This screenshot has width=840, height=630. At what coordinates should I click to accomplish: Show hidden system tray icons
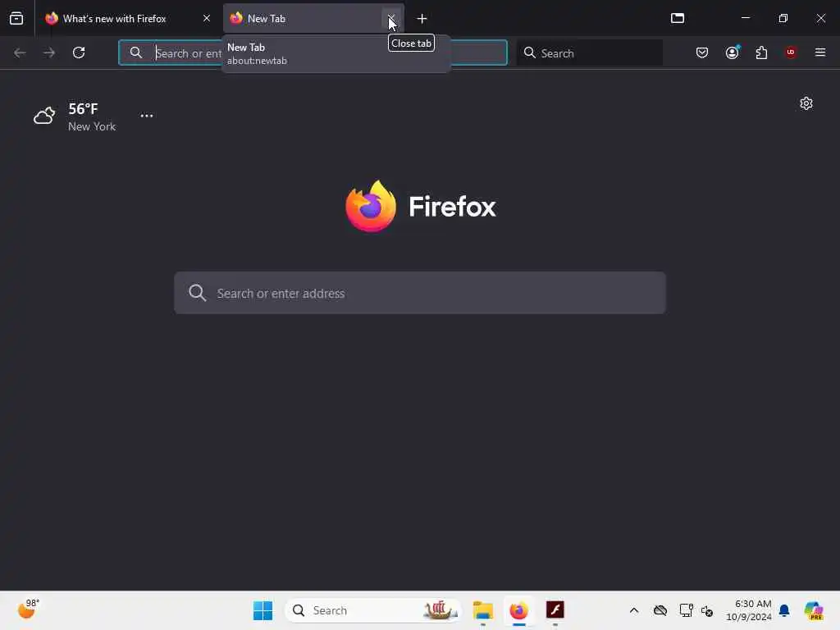(x=634, y=610)
